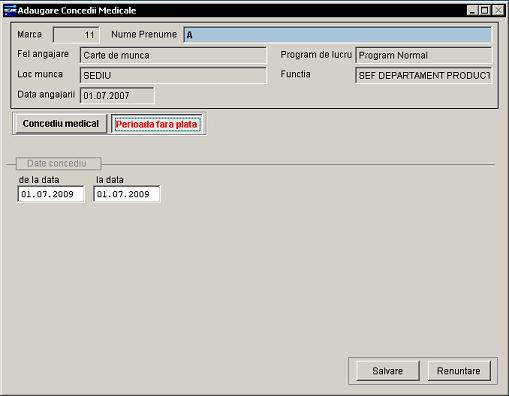Focus the 'la data' date field

(x=127, y=194)
